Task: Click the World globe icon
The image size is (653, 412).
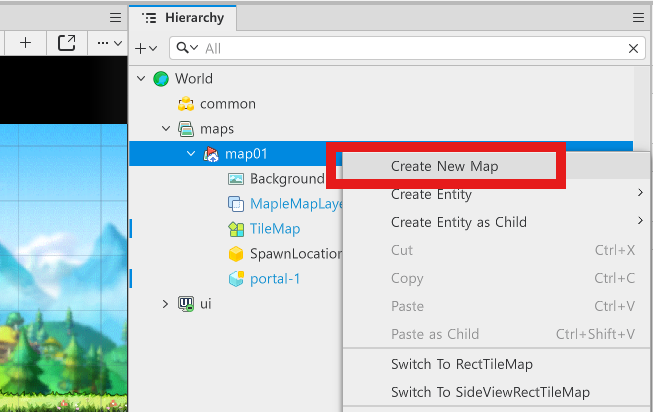Action: (161, 78)
